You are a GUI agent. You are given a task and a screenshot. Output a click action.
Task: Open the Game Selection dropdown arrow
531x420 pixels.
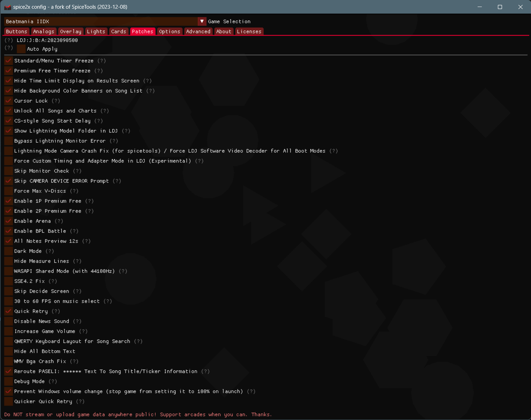[202, 21]
